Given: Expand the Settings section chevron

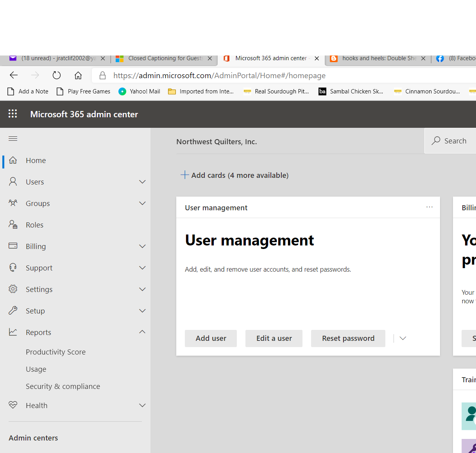Looking at the screenshot, I should [142, 289].
